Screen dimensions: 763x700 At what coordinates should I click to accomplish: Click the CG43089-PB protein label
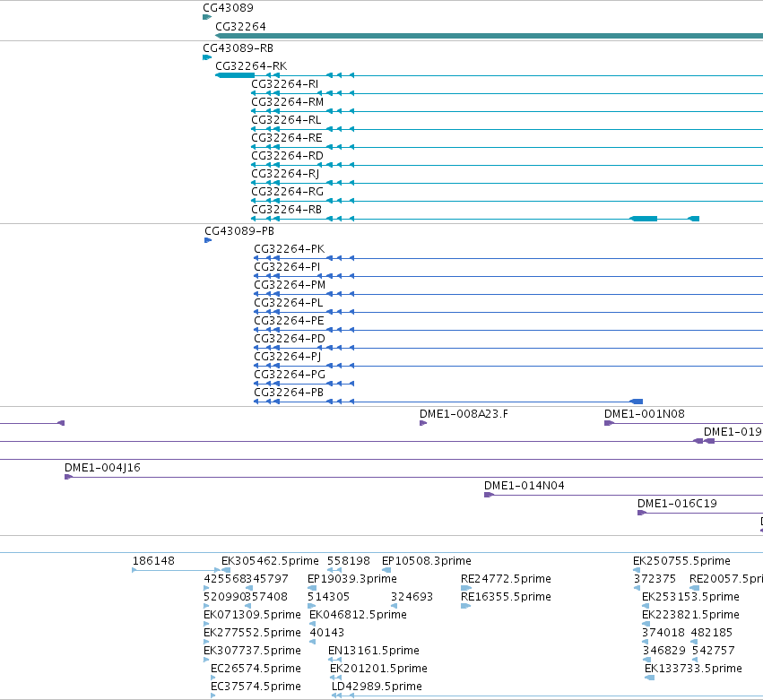point(238,231)
